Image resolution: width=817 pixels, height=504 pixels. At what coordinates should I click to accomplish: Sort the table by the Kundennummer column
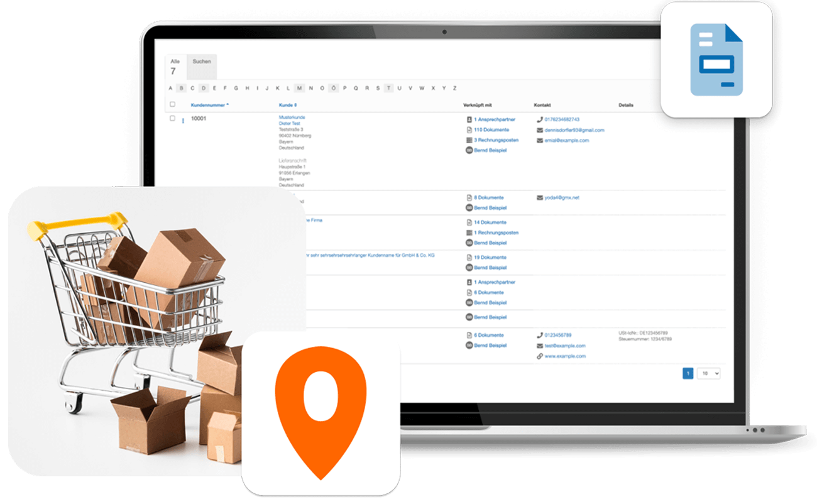210,105
